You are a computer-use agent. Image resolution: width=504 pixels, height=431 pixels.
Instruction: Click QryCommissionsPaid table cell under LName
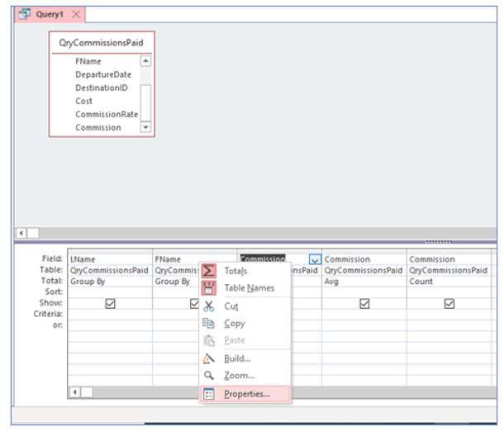point(110,271)
